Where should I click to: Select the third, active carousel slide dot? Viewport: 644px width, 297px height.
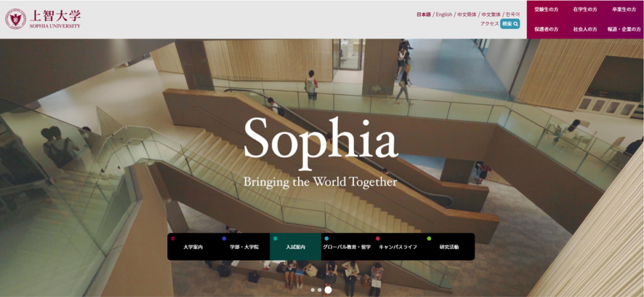328,290
